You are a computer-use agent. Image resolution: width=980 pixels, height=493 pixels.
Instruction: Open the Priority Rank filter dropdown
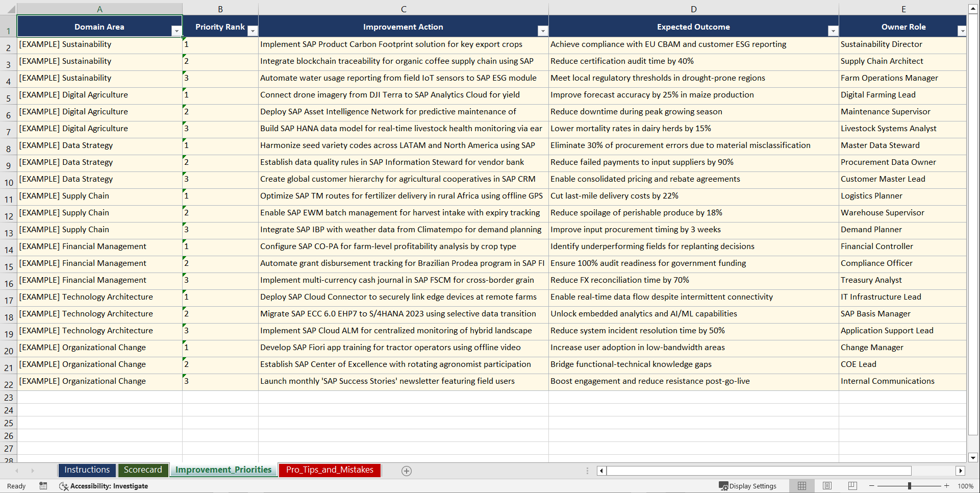coord(253,31)
